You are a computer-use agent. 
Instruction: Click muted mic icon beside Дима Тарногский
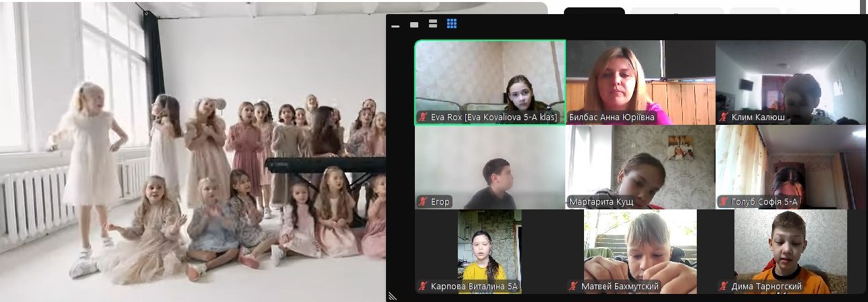[724, 286]
